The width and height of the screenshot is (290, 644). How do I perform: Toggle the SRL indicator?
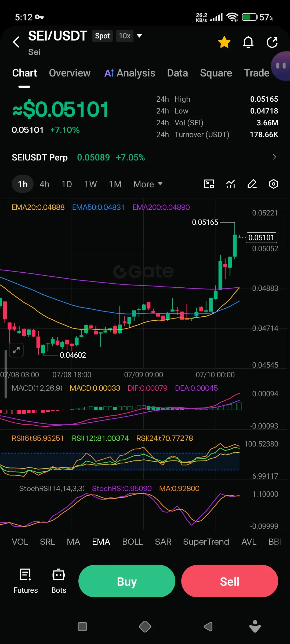pos(48,542)
